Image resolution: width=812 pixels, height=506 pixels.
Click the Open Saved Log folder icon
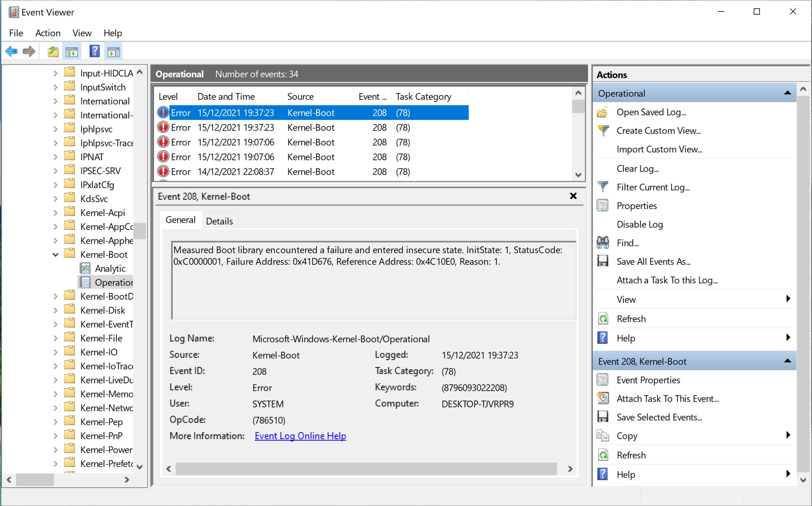pos(603,112)
